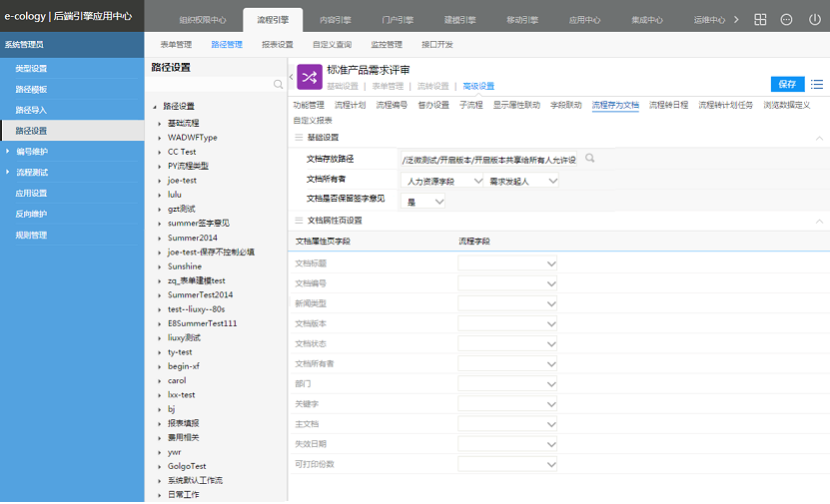The width and height of the screenshot is (830, 504).
Task: Open 流程转日程 advanced tab
Action: pyautogui.click(x=668, y=105)
